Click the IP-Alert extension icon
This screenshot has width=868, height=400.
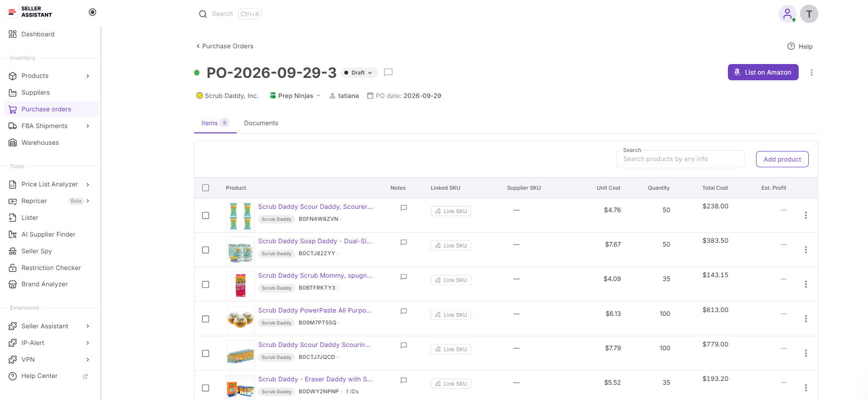click(x=13, y=343)
